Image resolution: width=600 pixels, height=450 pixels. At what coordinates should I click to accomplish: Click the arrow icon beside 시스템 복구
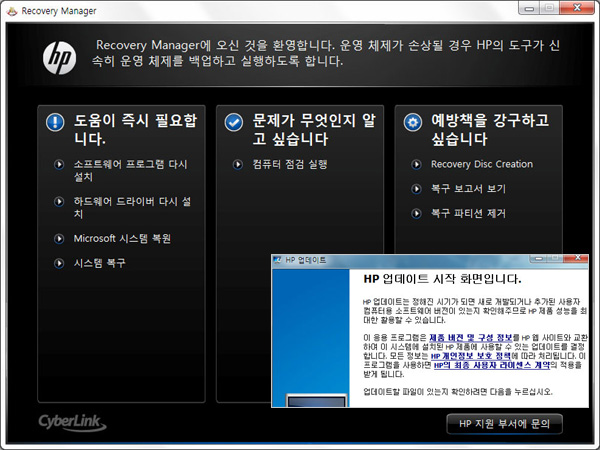(x=59, y=263)
